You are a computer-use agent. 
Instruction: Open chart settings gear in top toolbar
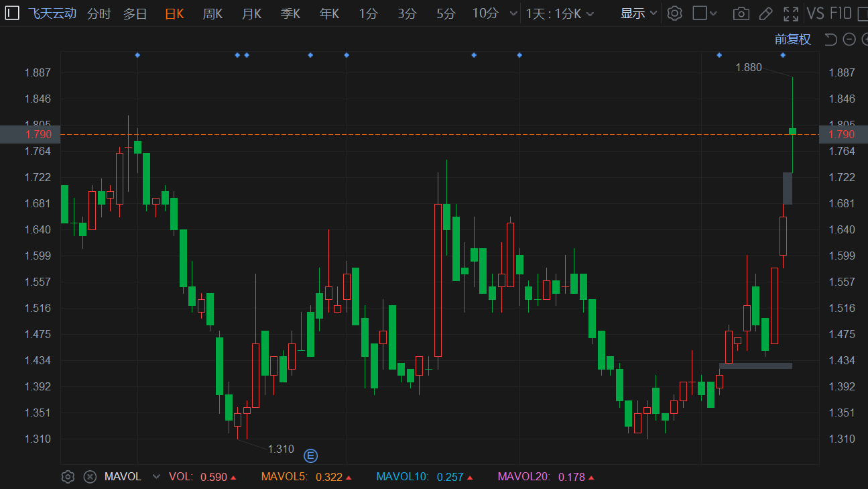click(675, 13)
